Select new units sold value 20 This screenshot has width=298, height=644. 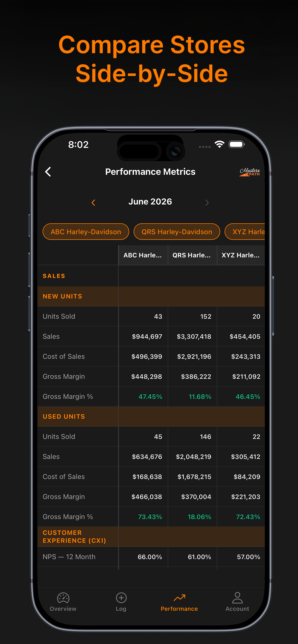(256, 316)
